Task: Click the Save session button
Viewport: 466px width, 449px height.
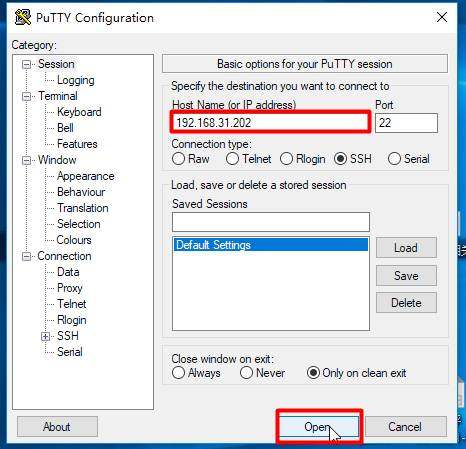Action: click(x=406, y=276)
